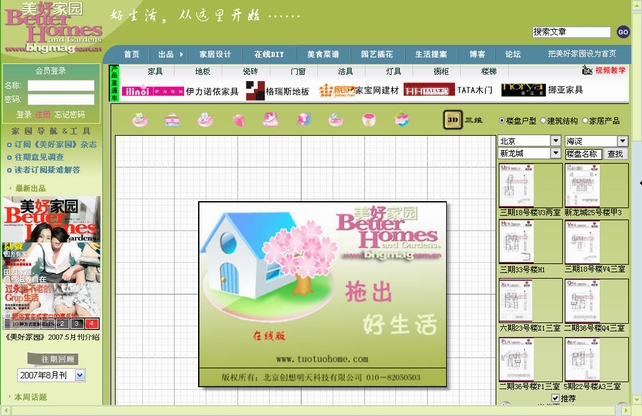Select the 建筑结构 radio option
The width and height of the screenshot is (642, 416).
point(543,121)
